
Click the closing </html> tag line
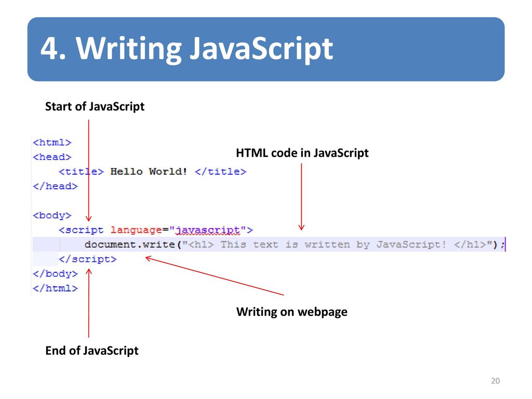[x=55, y=288]
